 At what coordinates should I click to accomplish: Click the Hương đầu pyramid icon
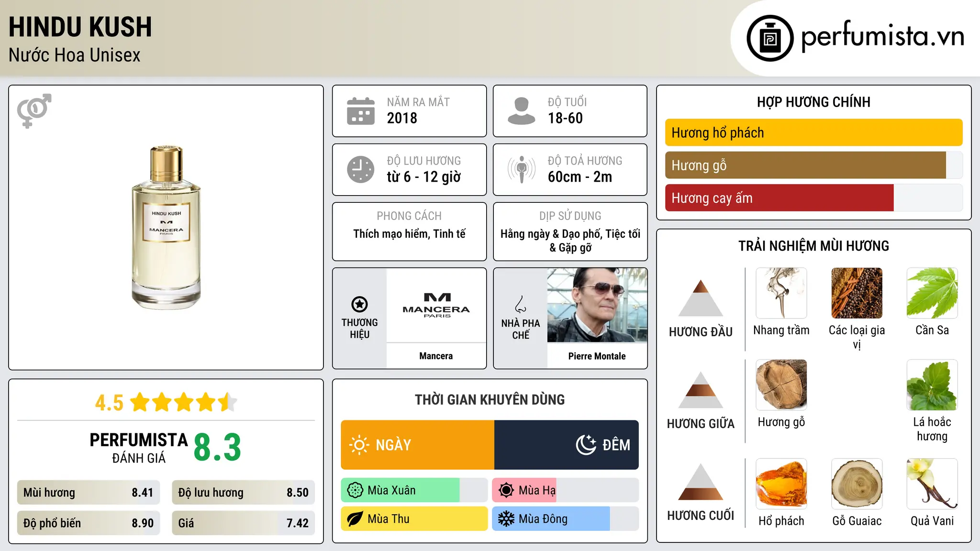coord(701,298)
